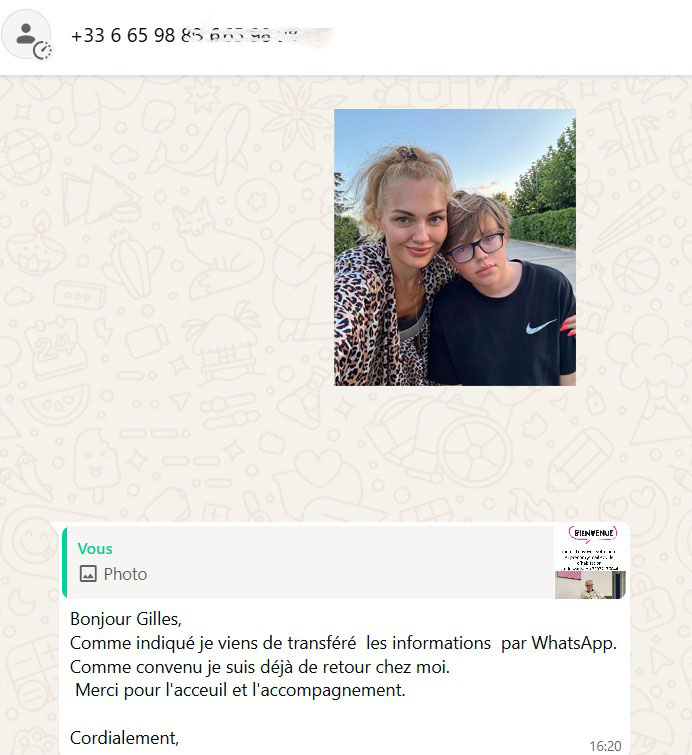
Task: Click the blurred part of phone number
Action: (255, 36)
